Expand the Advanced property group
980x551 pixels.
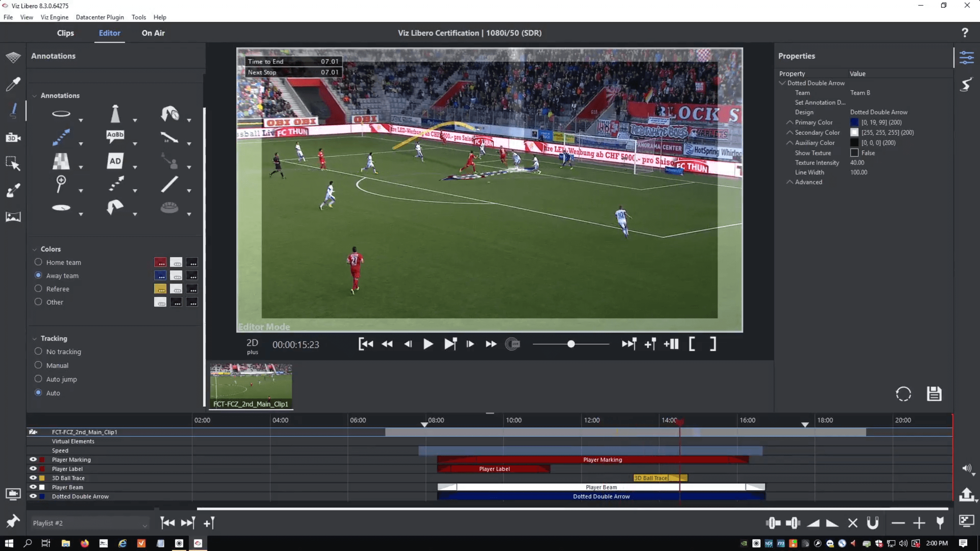(789, 182)
